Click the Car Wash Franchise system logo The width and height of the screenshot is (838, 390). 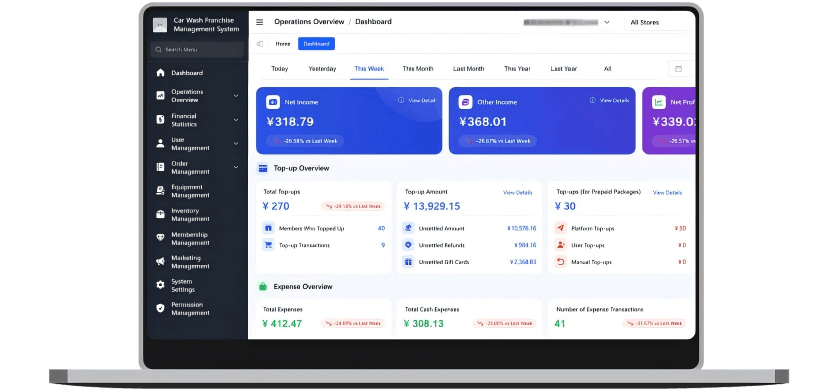pyautogui.click(x=160, y=25)
